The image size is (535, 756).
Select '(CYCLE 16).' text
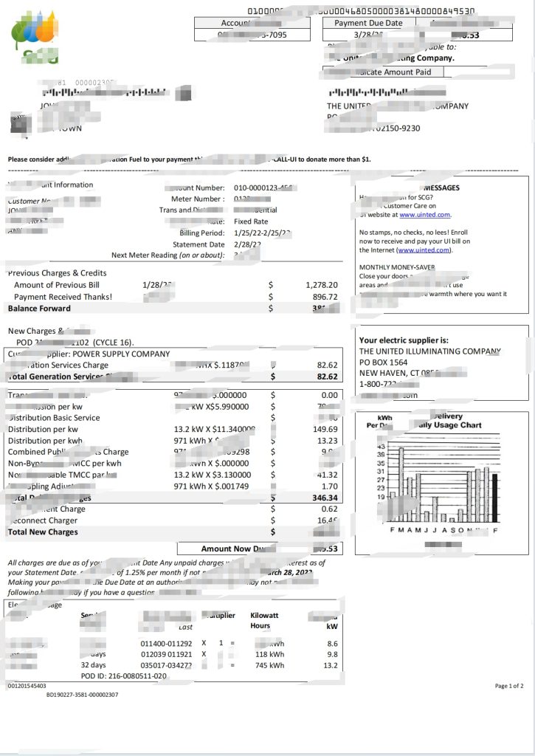tap(114, 343)
